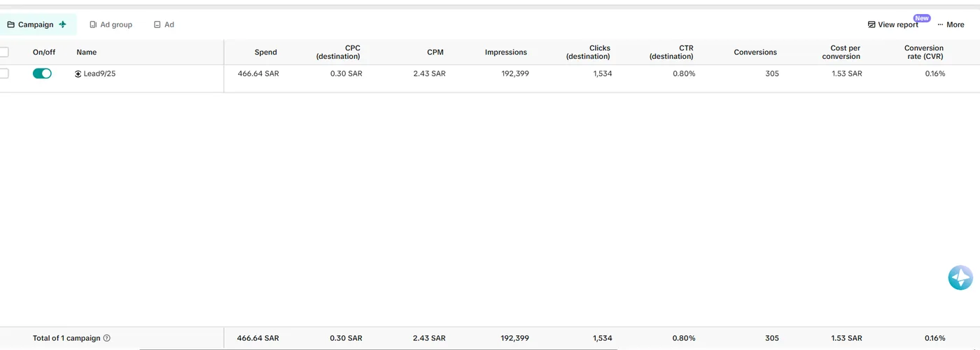
Task: Click the total impressions 192,399 in footer
Action: coord(515,338)
